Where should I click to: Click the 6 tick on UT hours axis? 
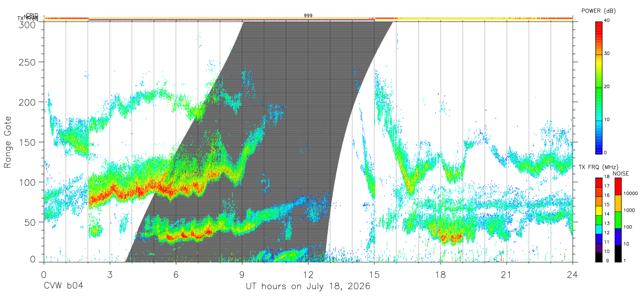(176, 274)
